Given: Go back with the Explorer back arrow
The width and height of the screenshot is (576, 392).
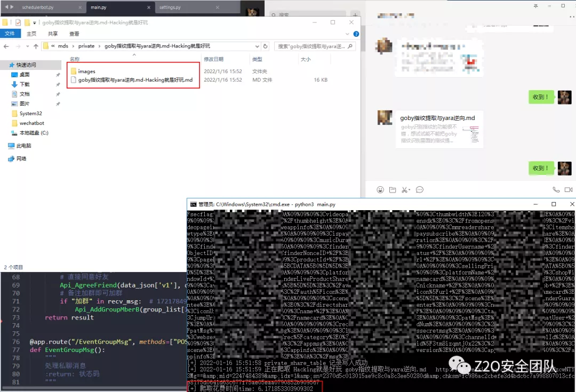Looking at the screenshot, I should pos(6,46).
